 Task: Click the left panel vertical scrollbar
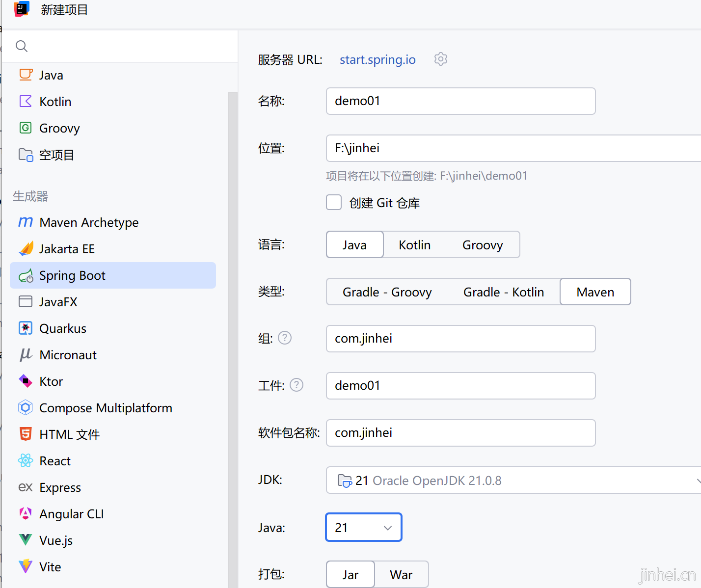click(x=232, y=294)
